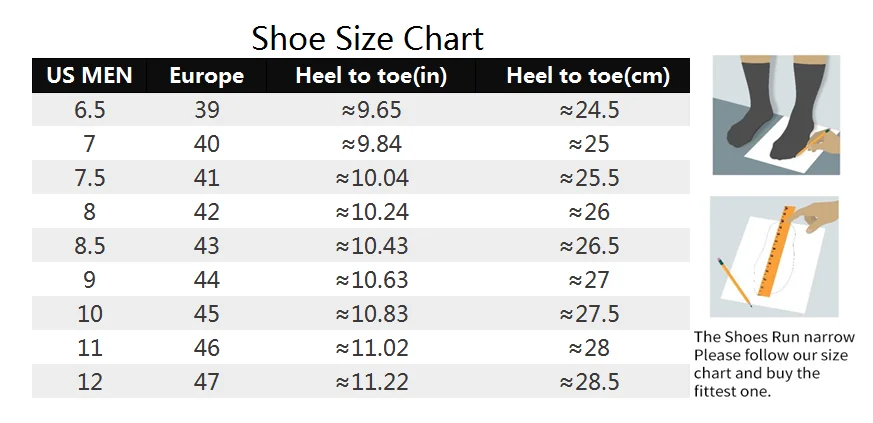The image size is (873, 423).
Task: Click the US MEN column header
Action: click(90, 76)
